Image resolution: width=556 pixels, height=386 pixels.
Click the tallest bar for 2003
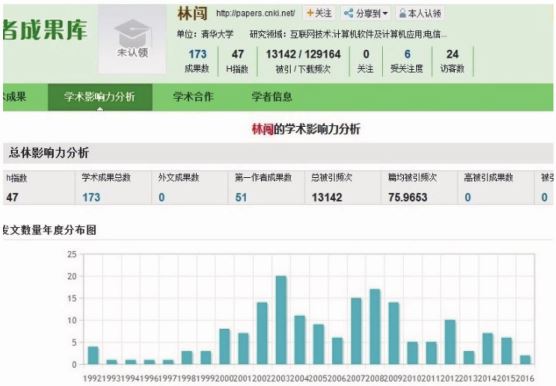(x=281, y=320)
